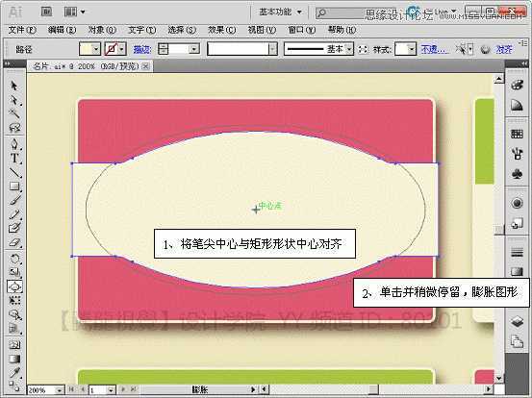The image size is (532, 398).
Task: Go to the next artboard button
Action: pyautogui.click(x=123, y=389)
